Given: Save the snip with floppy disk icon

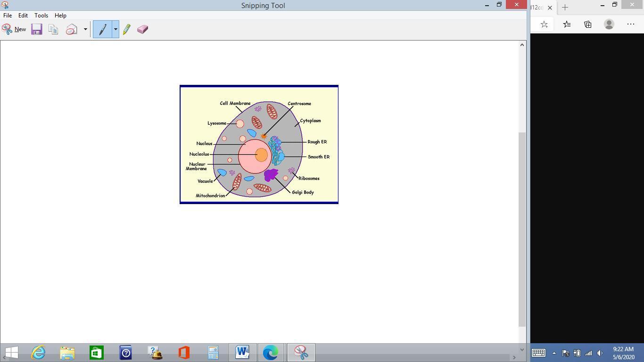Looking at the screenshot, I should tap(37, 29).
